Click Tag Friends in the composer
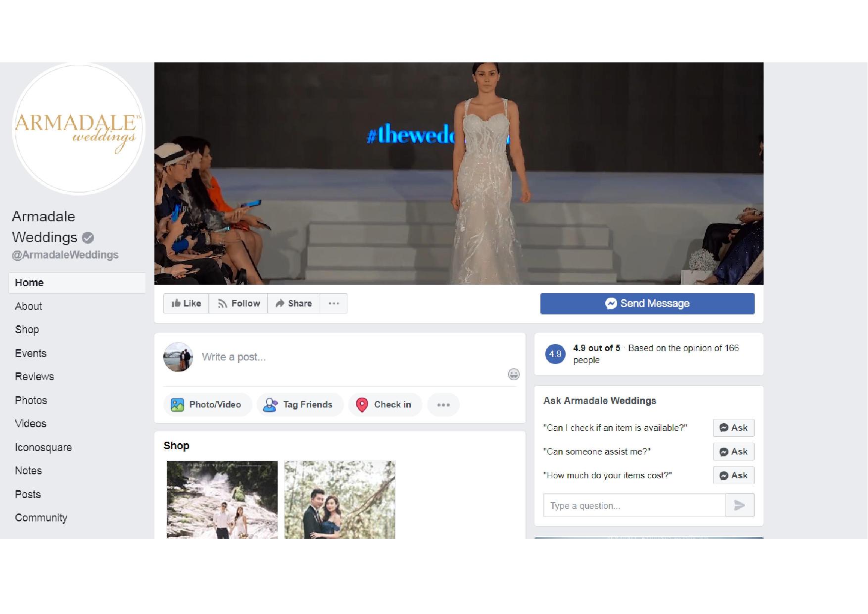Image resolution: width=868 pixels, height=614 pixels. tap(300, 405)
